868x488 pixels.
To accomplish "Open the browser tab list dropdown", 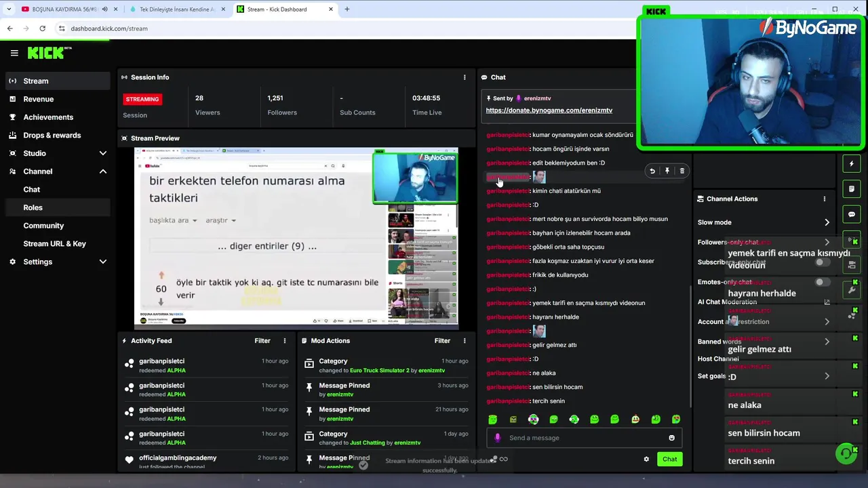I will [x=9, y=9].
